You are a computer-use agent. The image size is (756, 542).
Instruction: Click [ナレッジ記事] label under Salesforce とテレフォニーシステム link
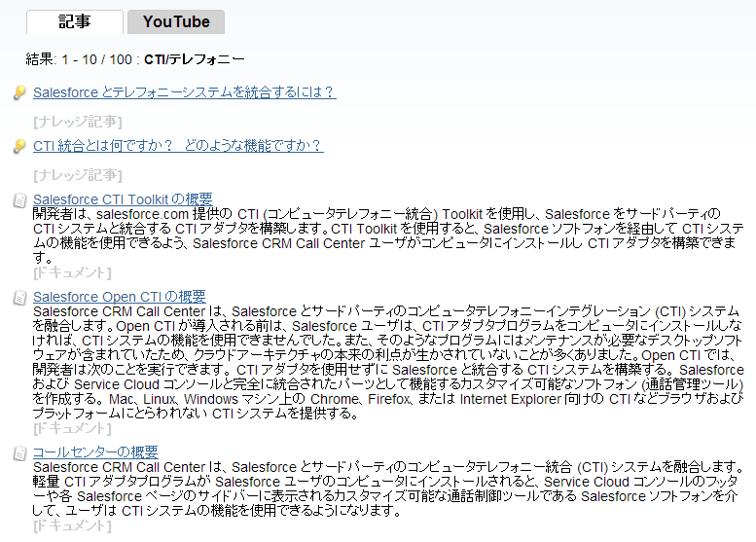point(78,122)
